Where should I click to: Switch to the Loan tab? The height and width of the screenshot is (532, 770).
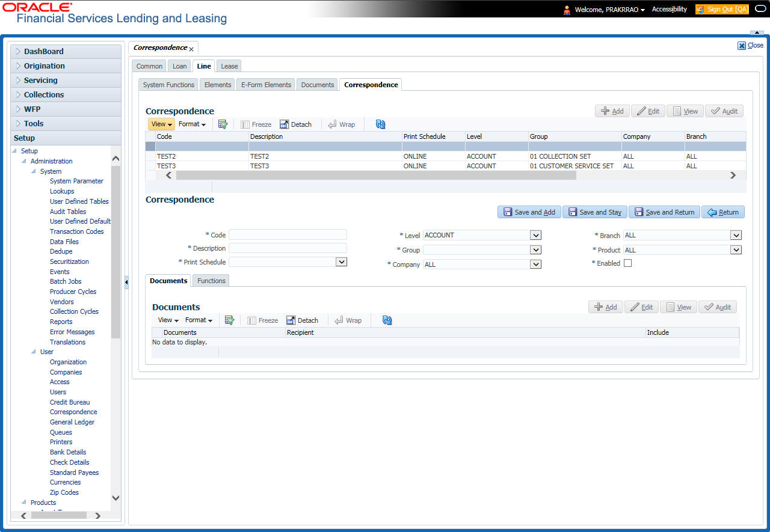point(180,66)
